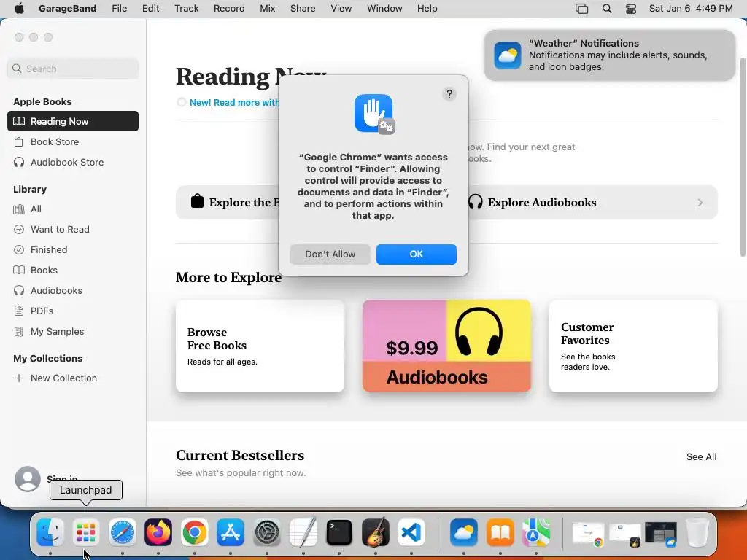Open Books app from the dock
The width and height of the screenshot is (747, 560).
[x=500, y=532]
